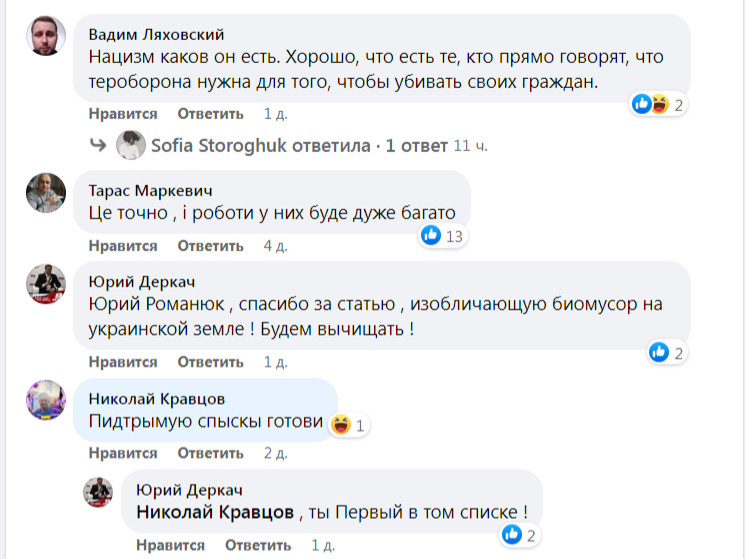Click the laughing emoji on Николай Кравцов's comment
Image resolution: width=745 pixels, height=559 pixels.
[x=338, y=425]
